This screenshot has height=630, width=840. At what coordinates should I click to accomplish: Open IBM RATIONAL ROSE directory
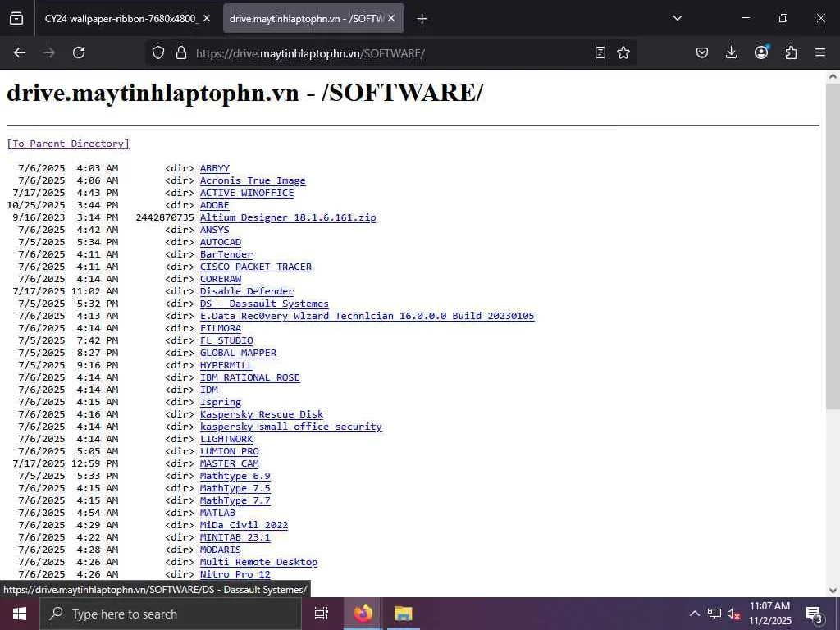click(x=250, y=377)
